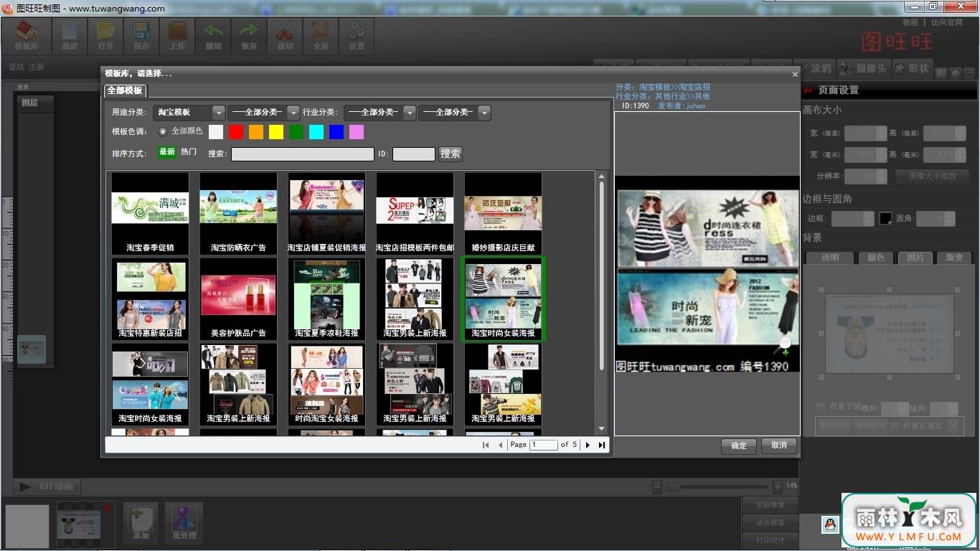980x551 pixels.
Task: Click the 取消 cancel button
Action: point(779,446)
